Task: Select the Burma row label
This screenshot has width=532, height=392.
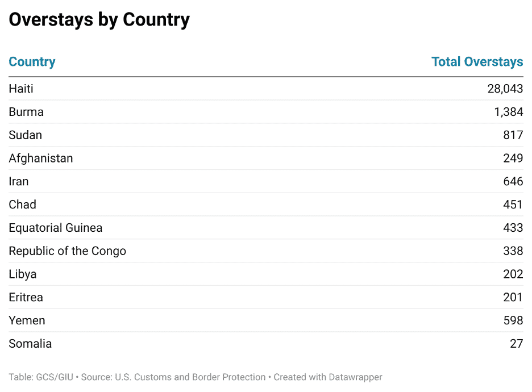Action: point(26,112)
